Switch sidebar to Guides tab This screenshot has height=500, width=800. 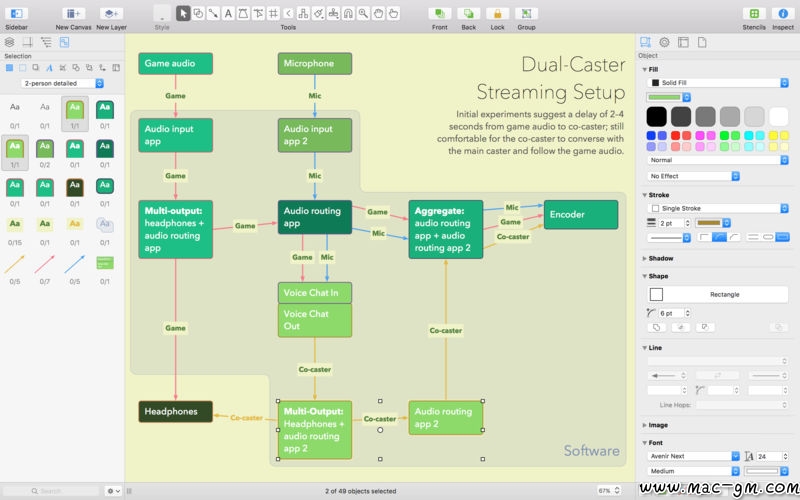click(28, 42)
